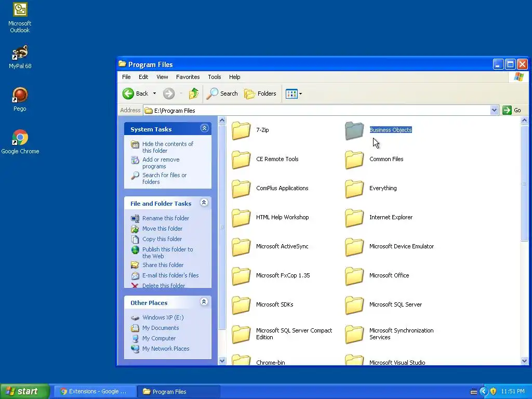Go to My Documents
This screenshot has width=532, height=399.
coord(155,328)
